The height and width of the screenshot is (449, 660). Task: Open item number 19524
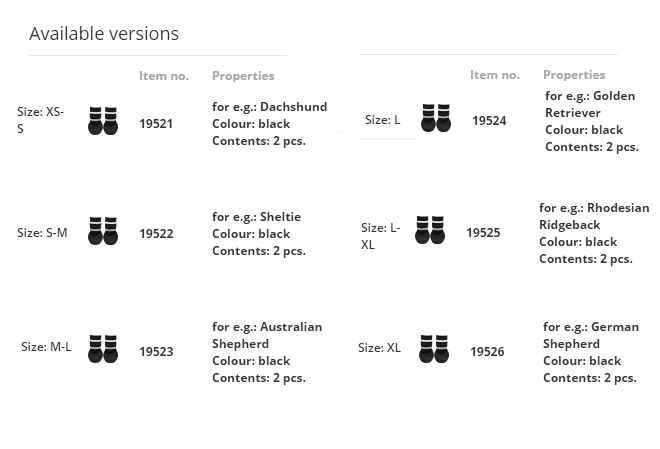[489, 121]
